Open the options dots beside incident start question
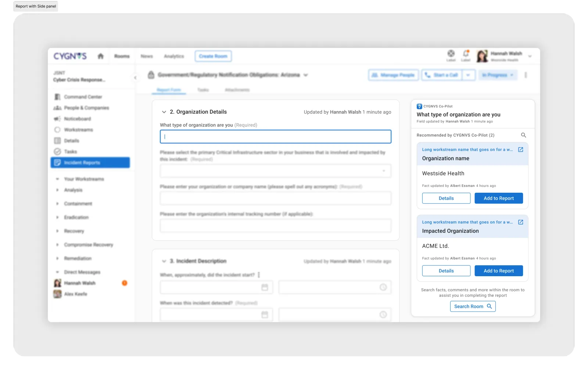This screenshot has height=370, width=588. tap(259, 275)
